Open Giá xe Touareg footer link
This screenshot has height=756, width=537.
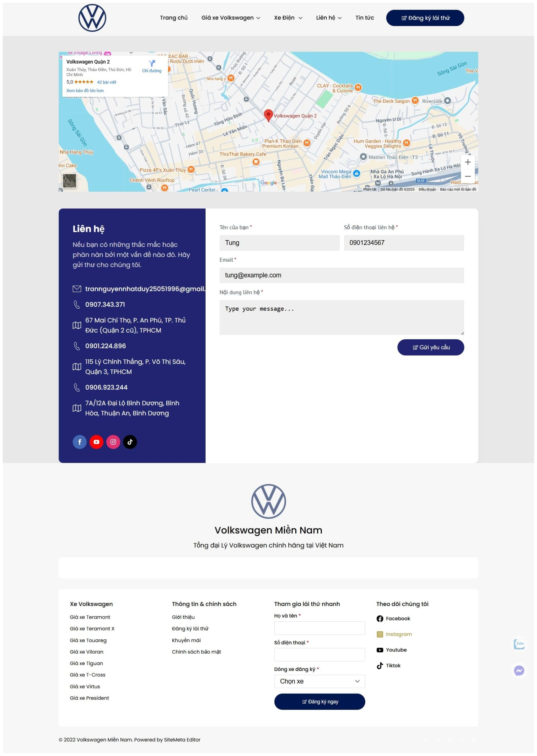88,640
